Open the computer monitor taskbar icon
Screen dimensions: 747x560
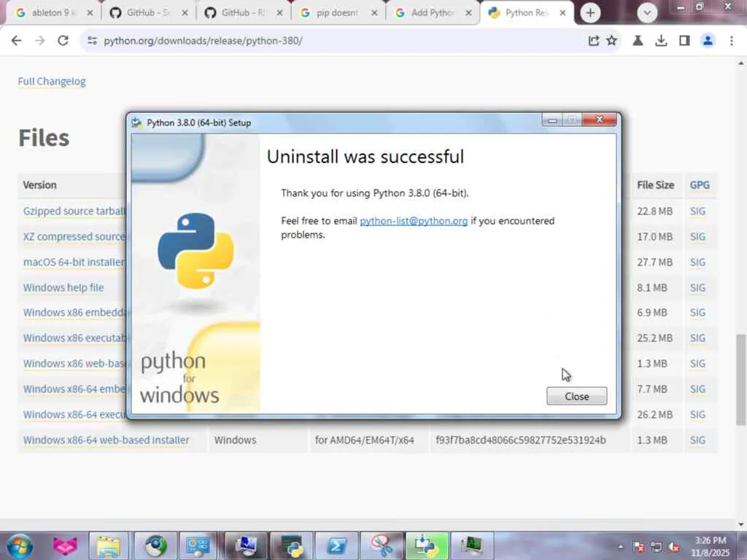click(246, 545)
